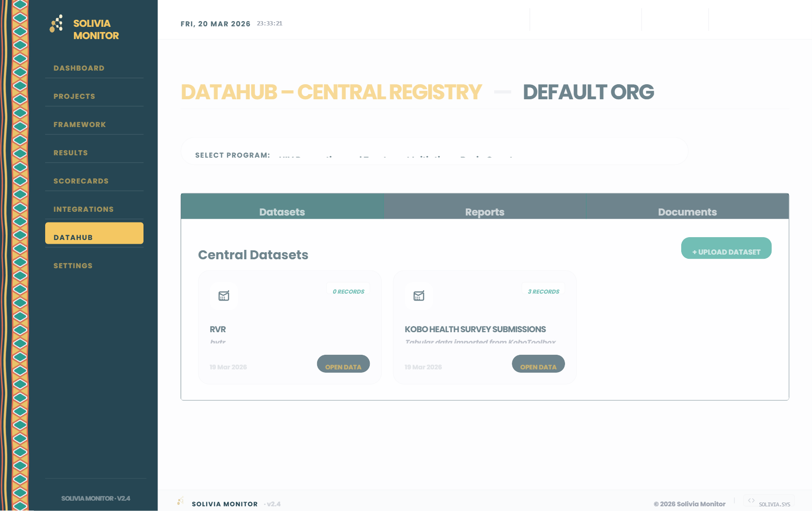Go to Results from the sidebar
The image size is (812, 511).
point(71,152)
